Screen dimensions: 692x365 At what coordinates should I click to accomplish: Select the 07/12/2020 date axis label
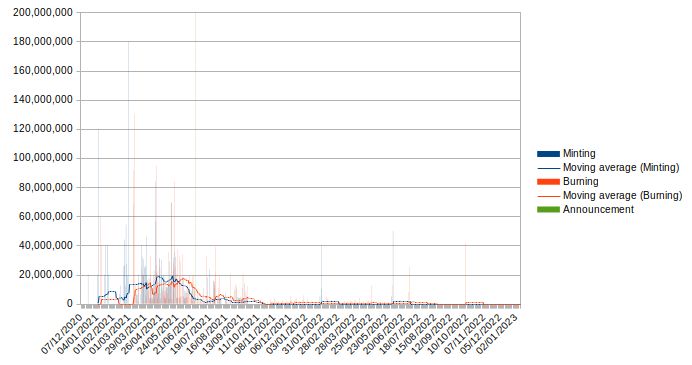[x=62, y=335]
